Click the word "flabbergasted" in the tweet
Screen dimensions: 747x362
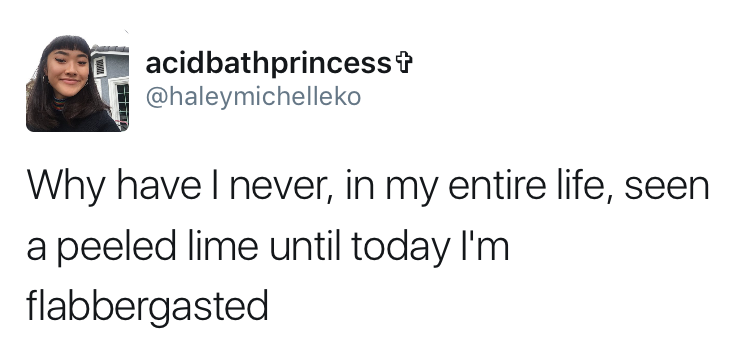point(147,307)
